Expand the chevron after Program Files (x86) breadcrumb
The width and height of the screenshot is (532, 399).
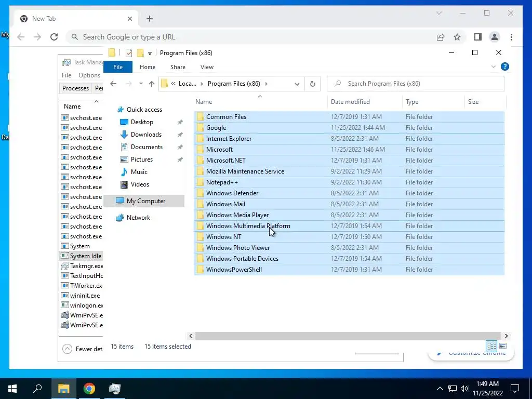[x=266, y=84]
